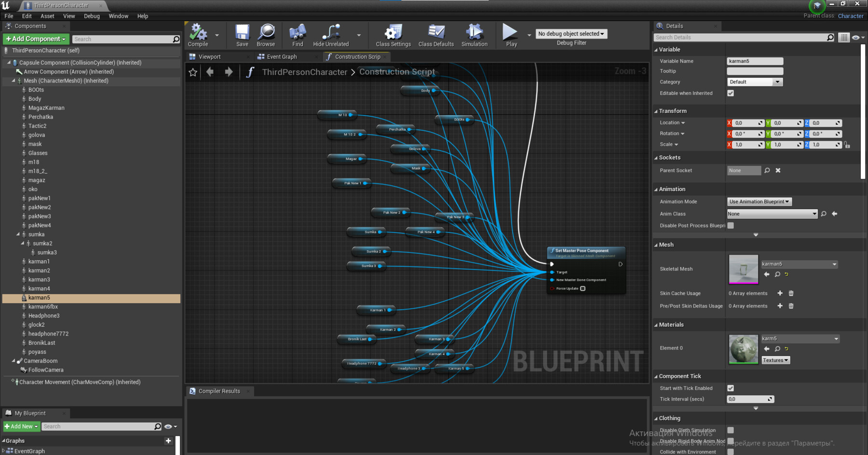Viewport: 868px width, 455px height.
Task: Click the Add New button in My Blueprint
Action: click(x=22, y=427)
